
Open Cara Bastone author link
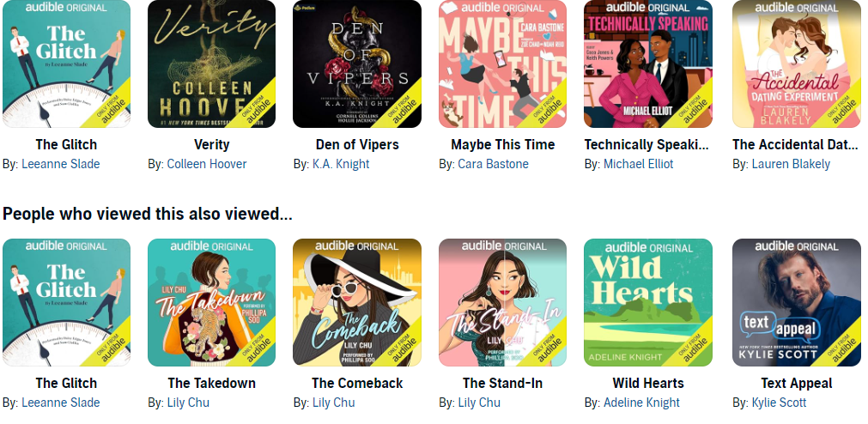pyautogui.click(x=493, y=165)
